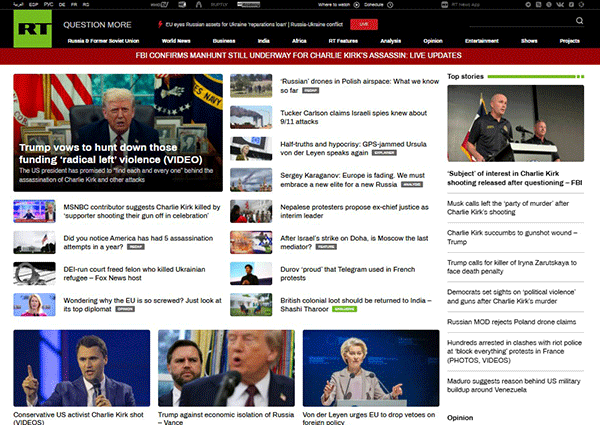Open Where to watch link

point(333,5)
